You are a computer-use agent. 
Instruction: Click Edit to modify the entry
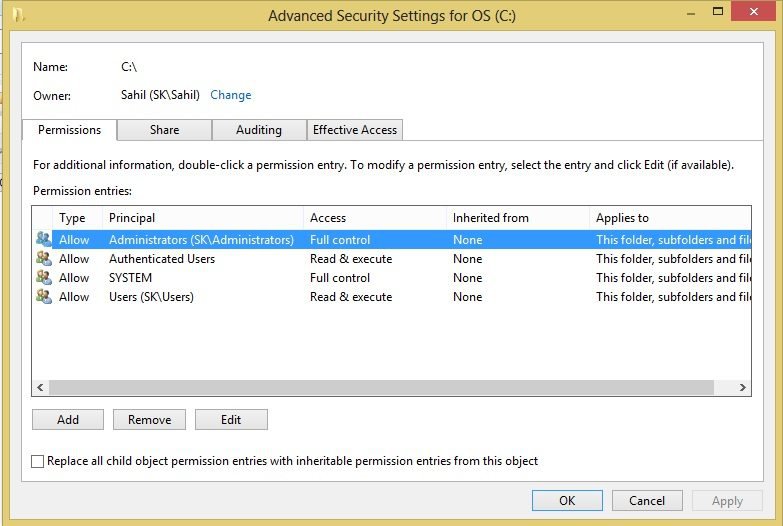coord(231,420)
